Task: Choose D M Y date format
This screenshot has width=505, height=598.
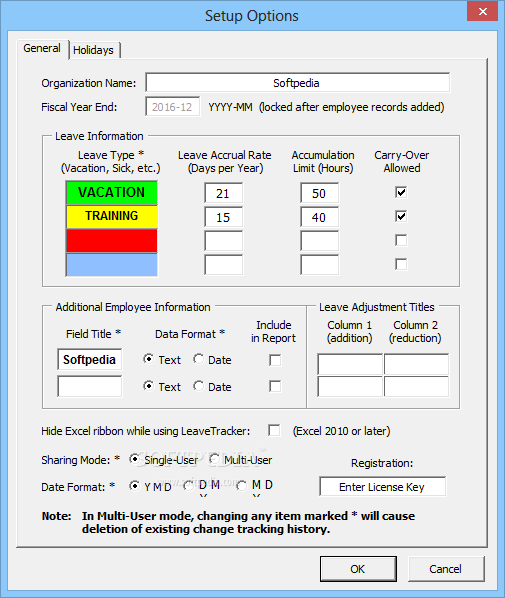Action: (x=202, y=486)
